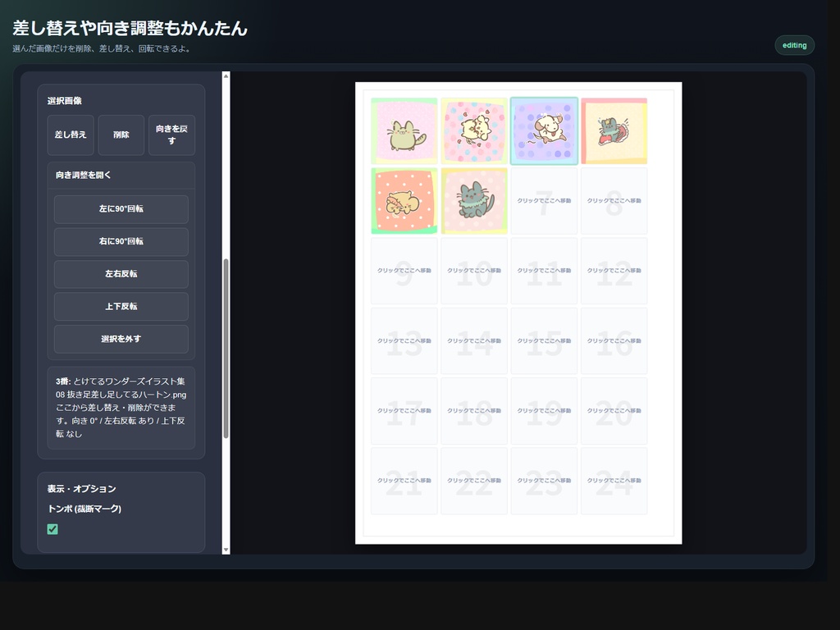Click the green cat illustration in slot 1

coord(404,130)
